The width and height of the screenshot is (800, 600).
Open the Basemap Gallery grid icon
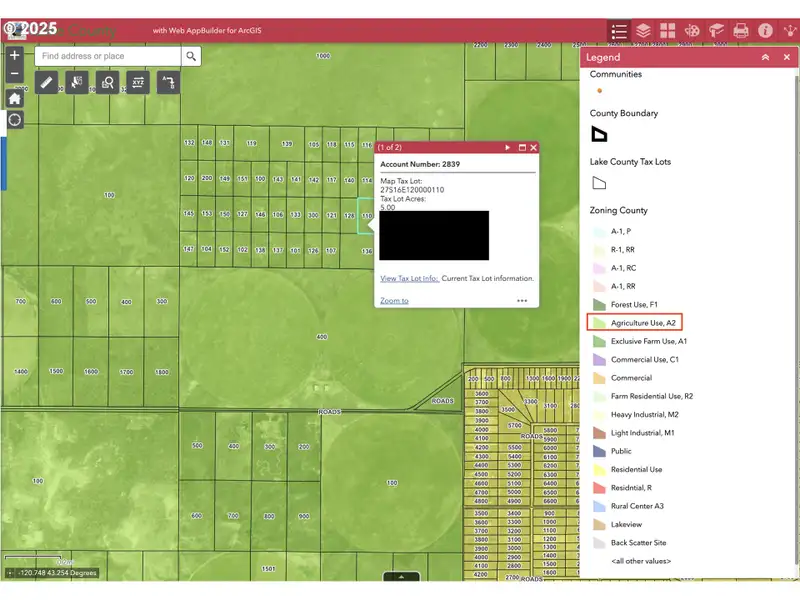[x=667, y=31]
